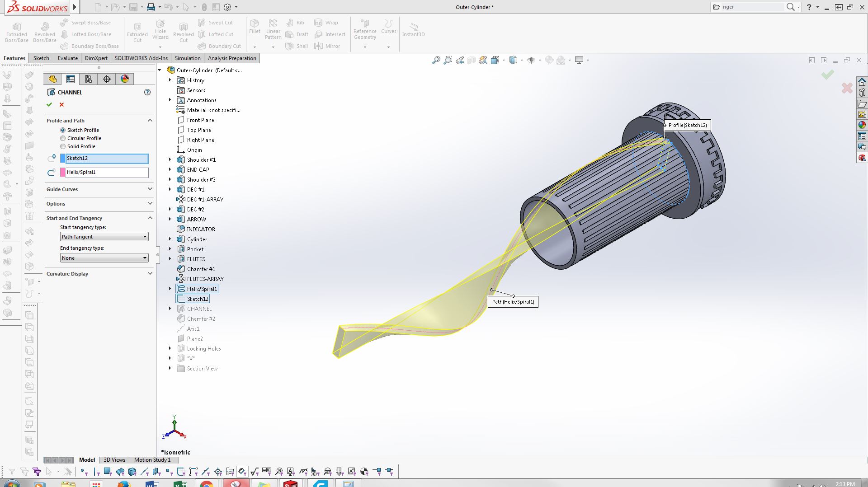Switch to the Evaluate tab

[68, 58]
